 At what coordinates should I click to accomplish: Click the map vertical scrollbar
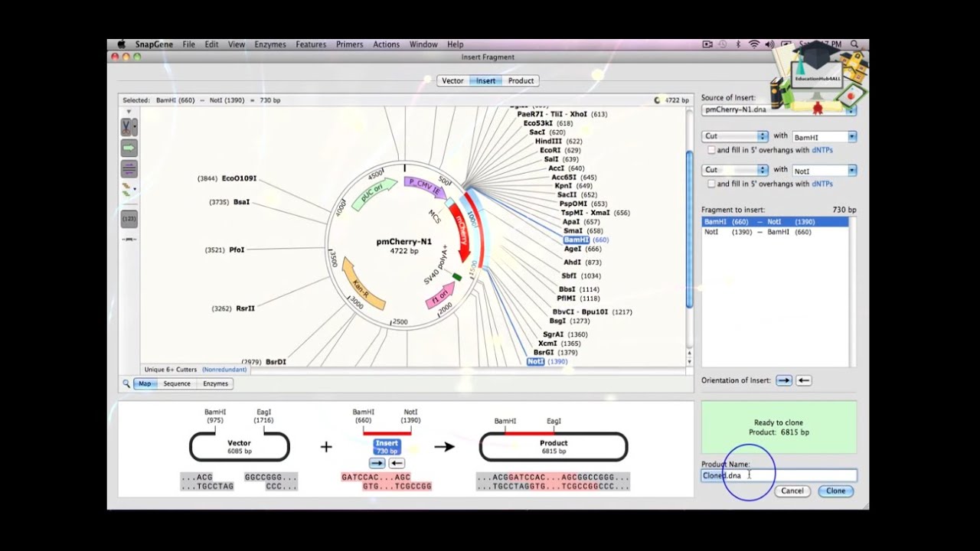689,230
